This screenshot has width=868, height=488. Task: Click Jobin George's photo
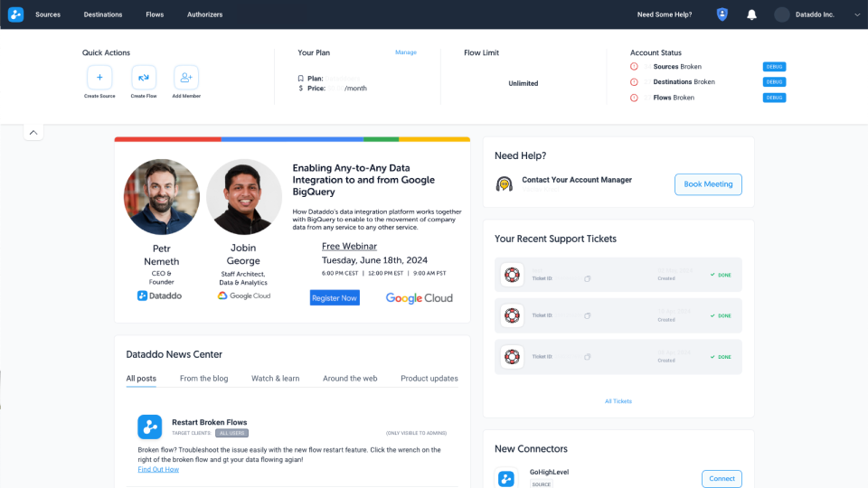coord(243,197)
